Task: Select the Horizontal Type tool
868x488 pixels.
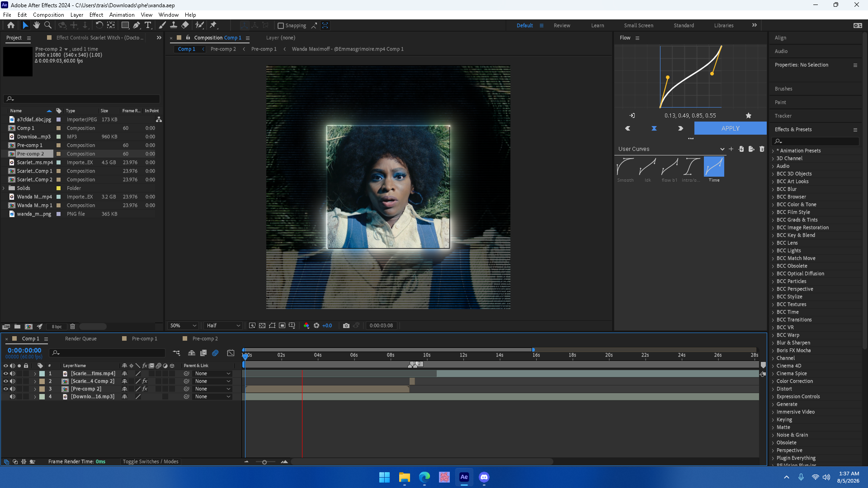Action: 148,25
